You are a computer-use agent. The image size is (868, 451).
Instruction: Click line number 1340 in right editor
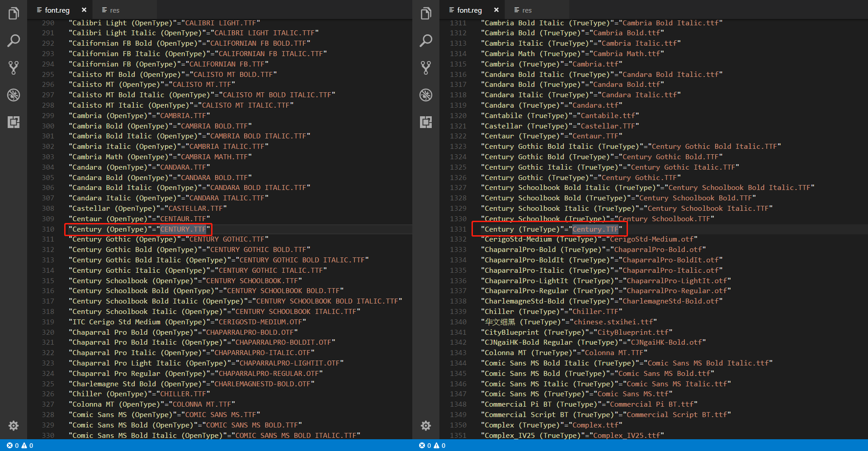tap(458, 322)
